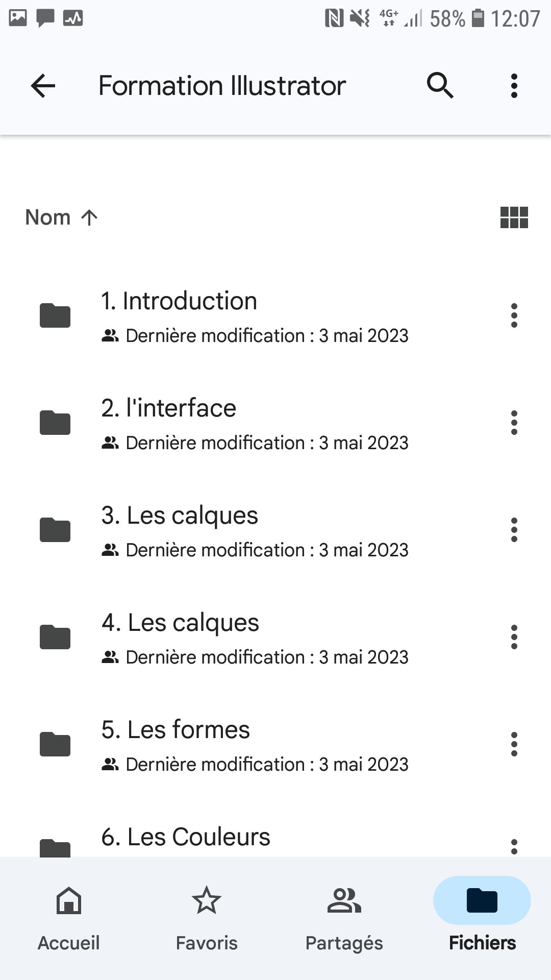Open the 1. Introduction folder
This screenshot has height=980, width=551.
[x=179, y=301]
